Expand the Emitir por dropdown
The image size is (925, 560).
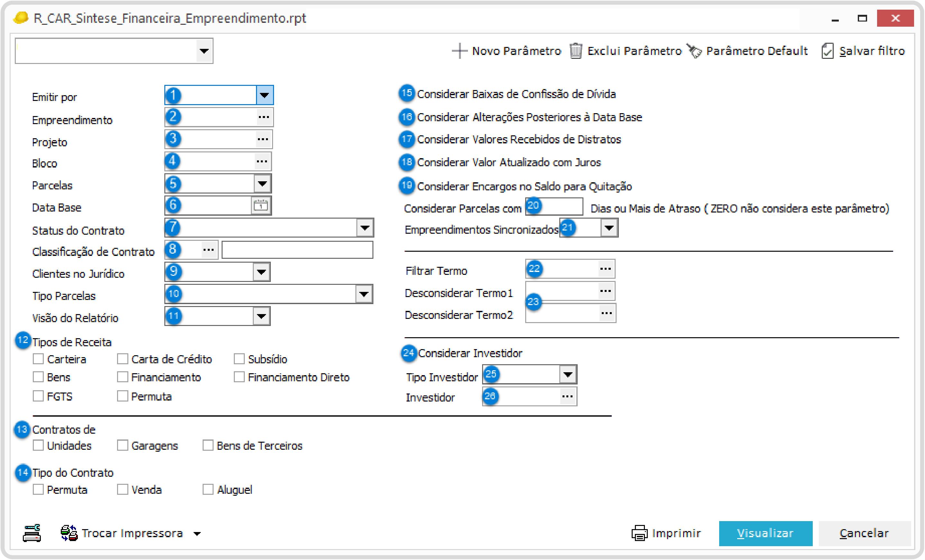click(x=264, y=95)
